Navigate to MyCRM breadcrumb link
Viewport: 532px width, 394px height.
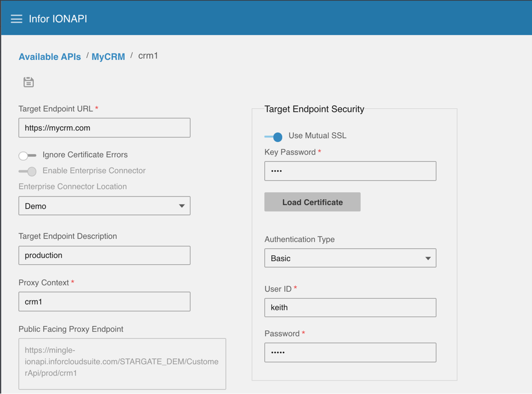[x=108, y=57]
